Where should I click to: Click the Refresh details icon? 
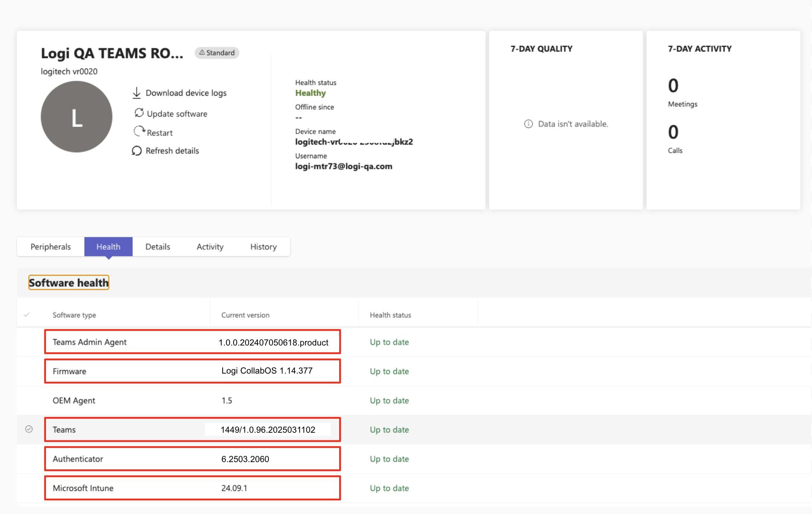137,151
